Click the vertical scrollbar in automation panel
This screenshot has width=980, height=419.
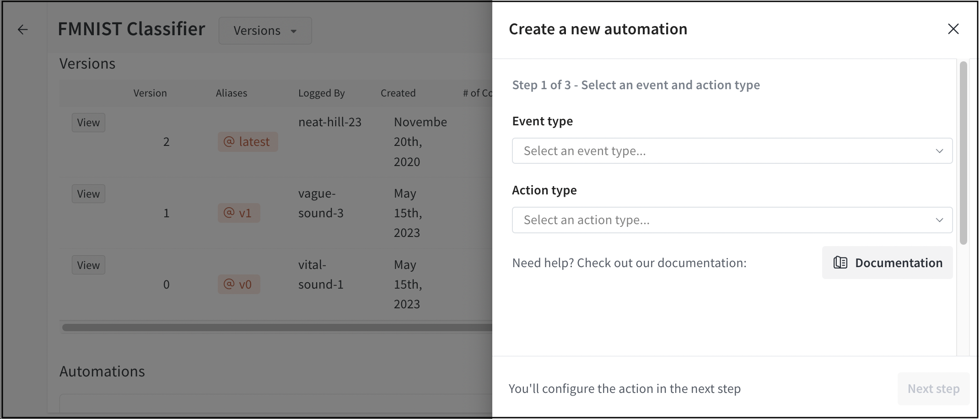click(963, 153)
